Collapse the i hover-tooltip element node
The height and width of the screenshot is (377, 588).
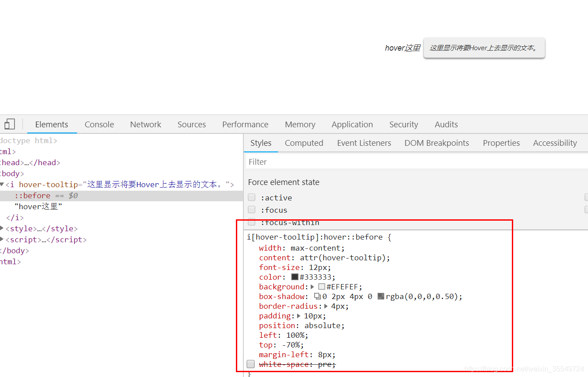tap(2, 185)
